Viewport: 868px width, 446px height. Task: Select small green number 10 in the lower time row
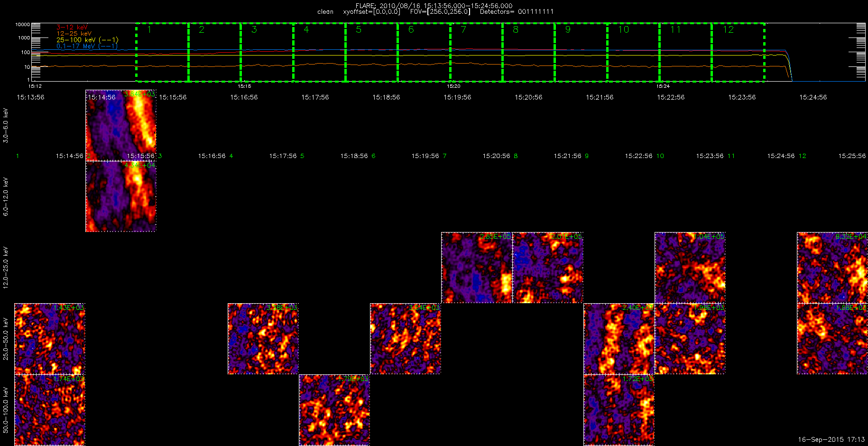coord(660,156)
